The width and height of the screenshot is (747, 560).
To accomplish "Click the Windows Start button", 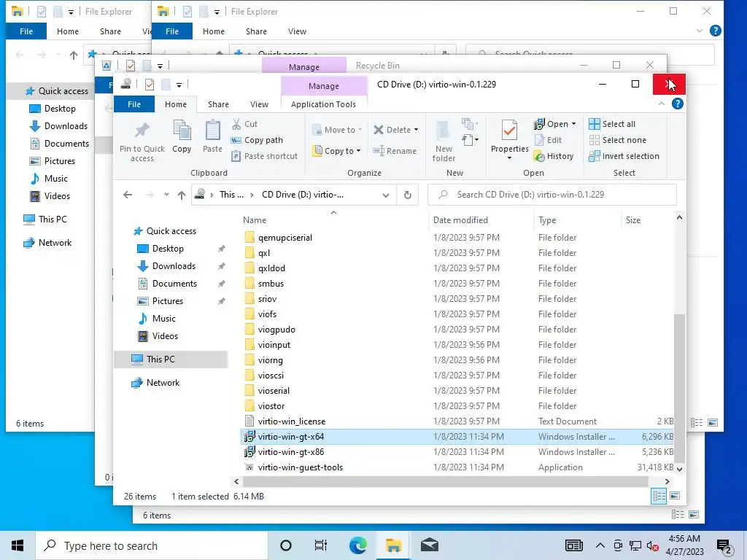I will click(18, 545).
